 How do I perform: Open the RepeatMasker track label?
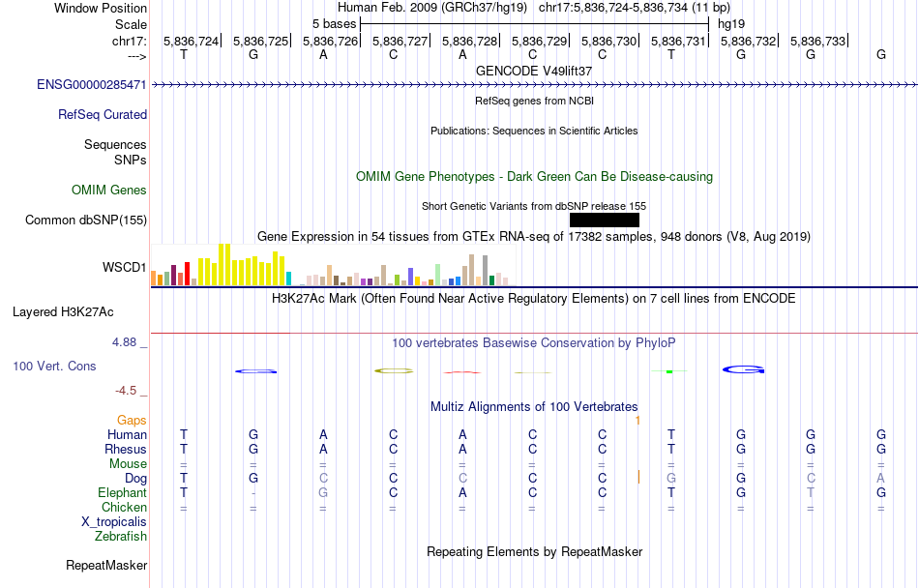pos(106,565)
